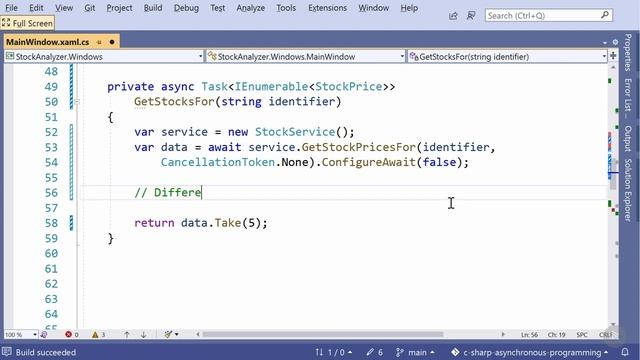Open the Extensions menu

327,8
